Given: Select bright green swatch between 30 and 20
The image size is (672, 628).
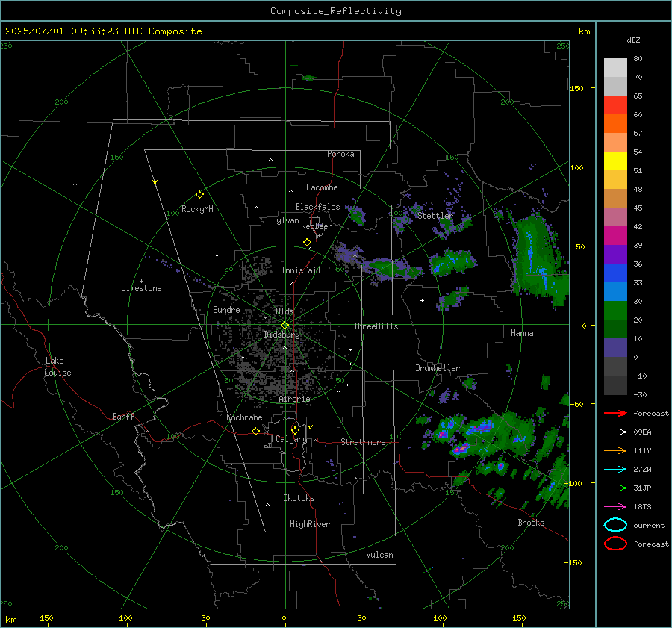Looking at the screenshot, I should point(615,311).
